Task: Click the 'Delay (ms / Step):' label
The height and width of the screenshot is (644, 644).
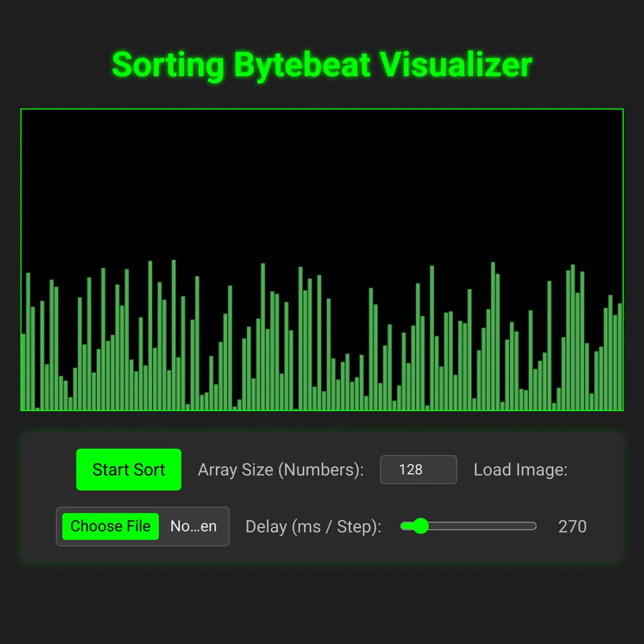Action: point(313,526)
